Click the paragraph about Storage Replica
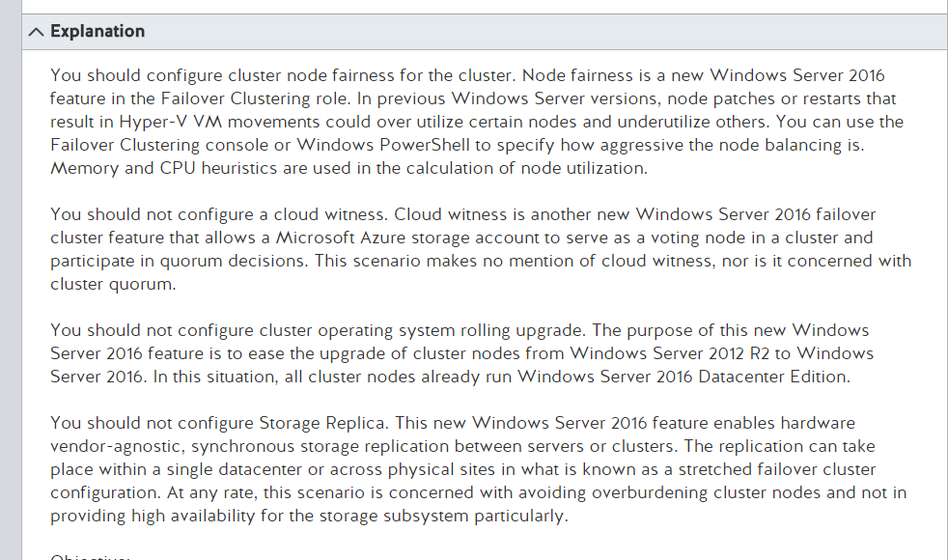The image size is (948, 560). 478,469
